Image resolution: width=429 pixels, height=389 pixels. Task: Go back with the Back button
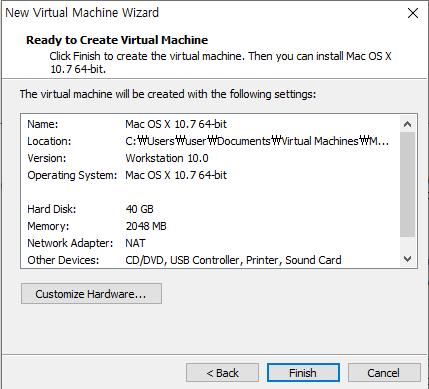coord(222,372)
